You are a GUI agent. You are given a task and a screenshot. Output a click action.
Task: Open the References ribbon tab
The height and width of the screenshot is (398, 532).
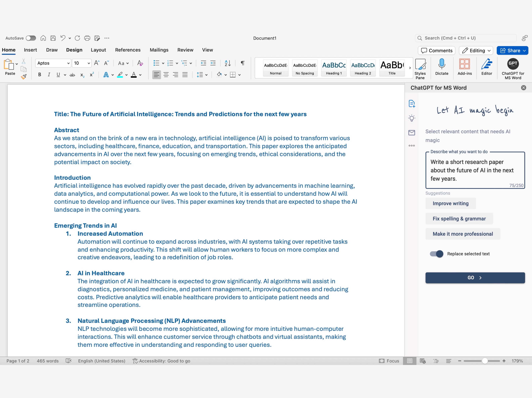128,50
